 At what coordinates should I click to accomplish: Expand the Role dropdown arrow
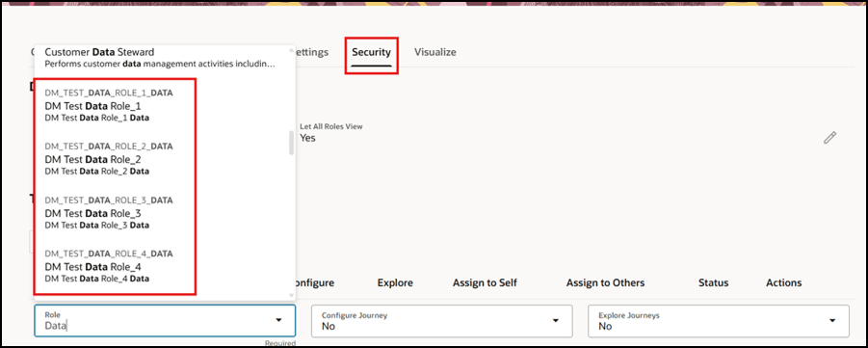[x=279, y=320]
